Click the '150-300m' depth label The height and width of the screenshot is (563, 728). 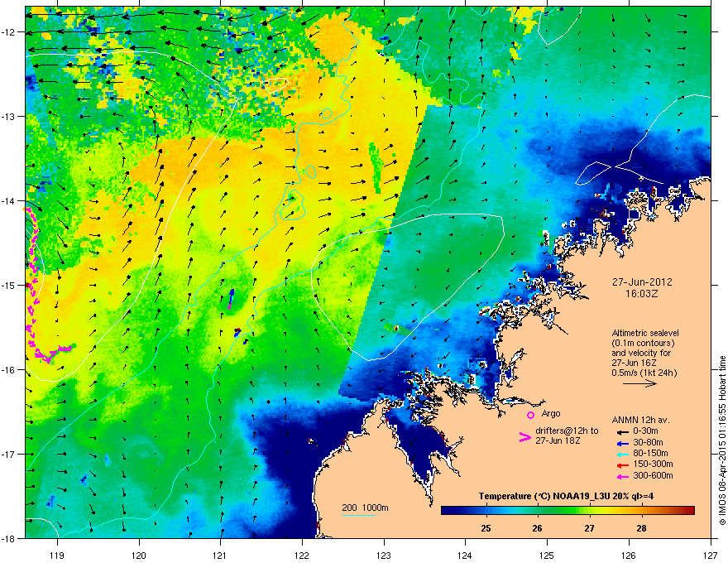coord(653,464)
